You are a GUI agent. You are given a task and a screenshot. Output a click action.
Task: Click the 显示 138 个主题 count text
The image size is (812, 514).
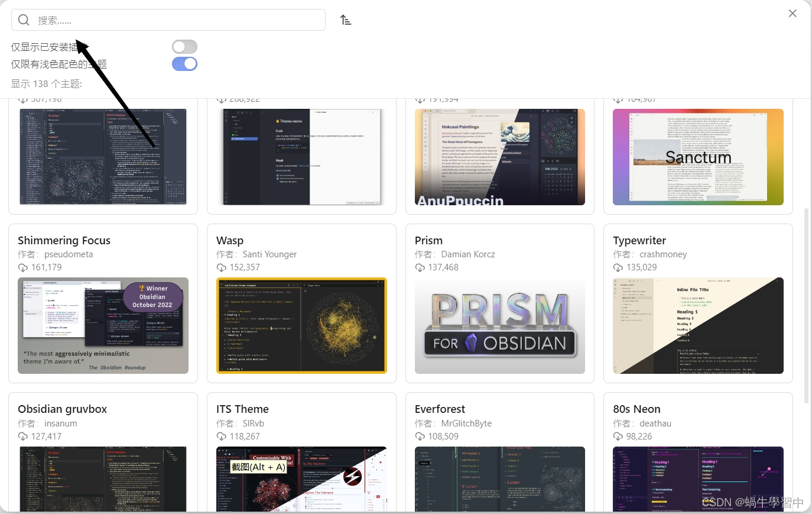pos(47,83)
